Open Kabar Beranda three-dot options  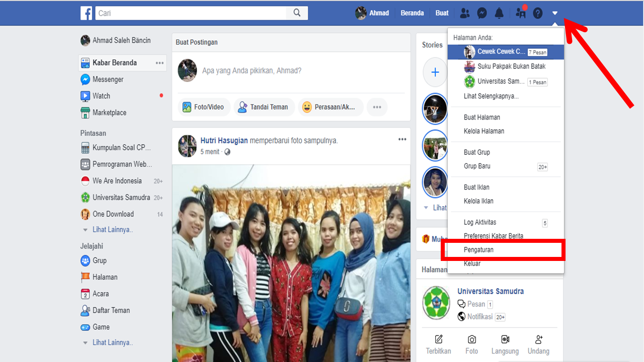coord(159,63)
